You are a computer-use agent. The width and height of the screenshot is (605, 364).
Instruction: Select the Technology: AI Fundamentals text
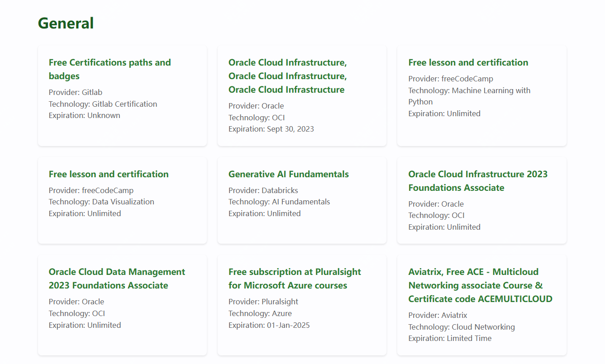pyautogui.click(x=279, y=202)
